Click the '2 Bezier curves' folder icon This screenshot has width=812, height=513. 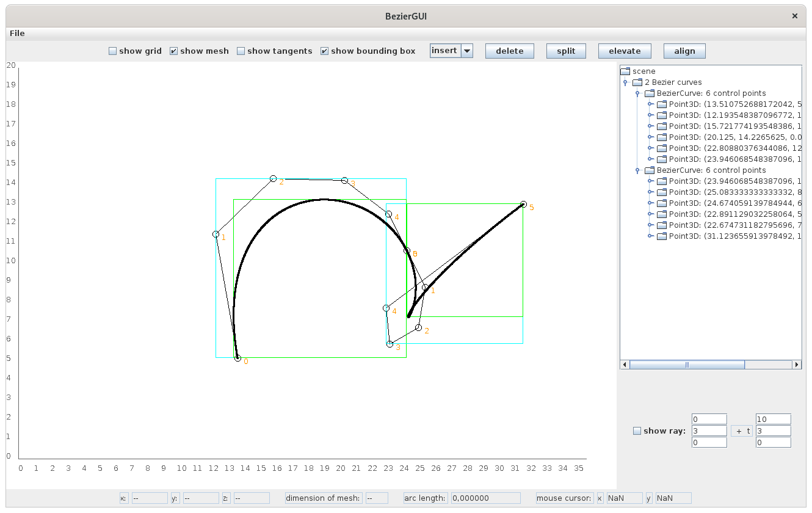(x=637, y=82)
